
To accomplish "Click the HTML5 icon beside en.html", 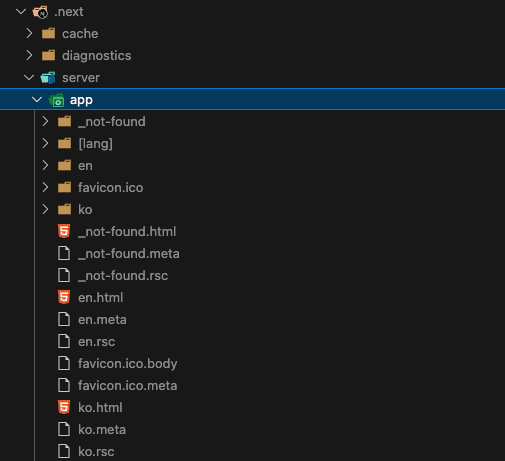I will [x=64, y=297].
